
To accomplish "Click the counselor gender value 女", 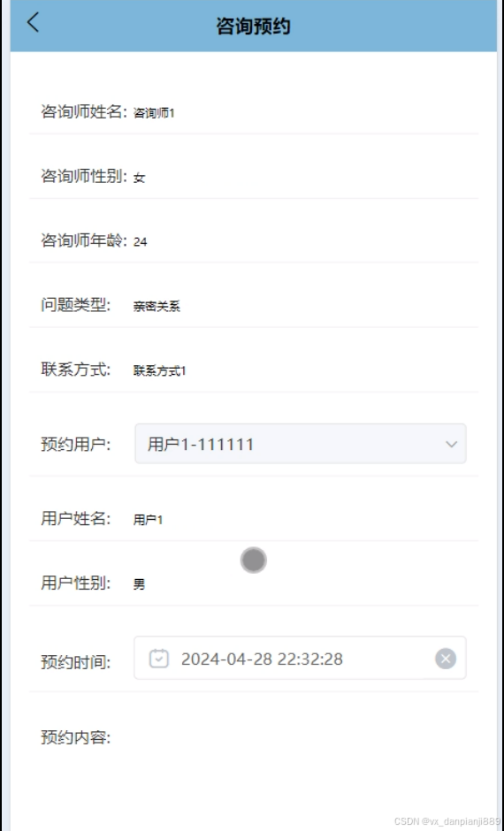I will click(x=140, y=178).
